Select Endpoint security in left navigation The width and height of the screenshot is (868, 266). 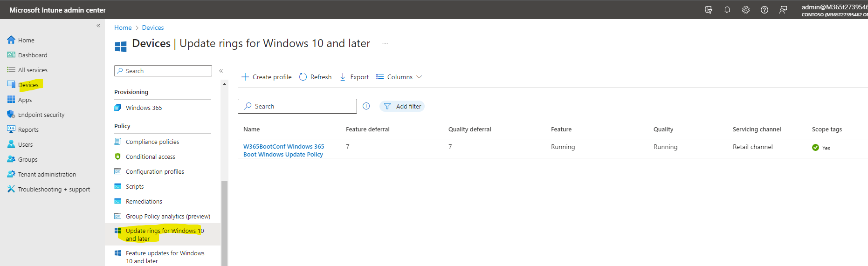pyautogui.click(x=41, y=115)
